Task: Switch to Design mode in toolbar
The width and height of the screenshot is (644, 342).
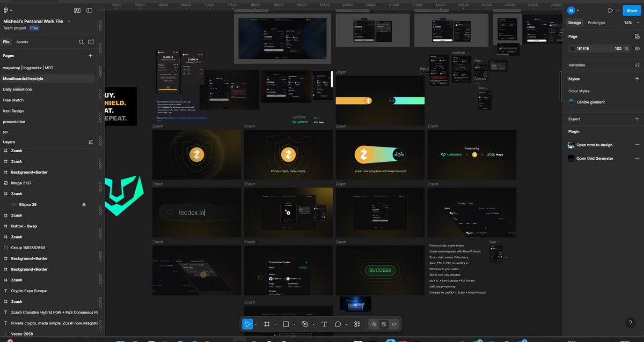Action: [384, 324]
